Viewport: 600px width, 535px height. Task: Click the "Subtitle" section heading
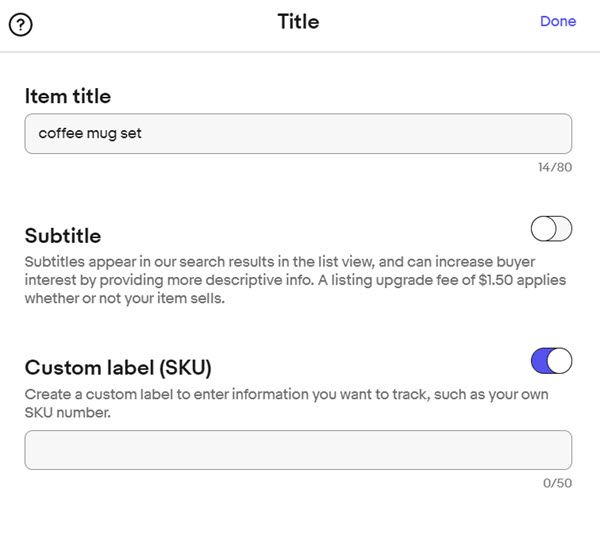(63, 236)
